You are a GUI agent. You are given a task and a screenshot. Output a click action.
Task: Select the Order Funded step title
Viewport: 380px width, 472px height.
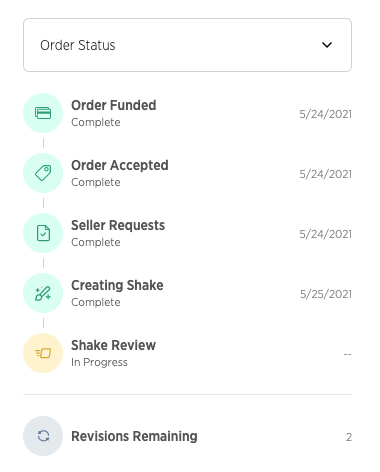click(114, 105)
